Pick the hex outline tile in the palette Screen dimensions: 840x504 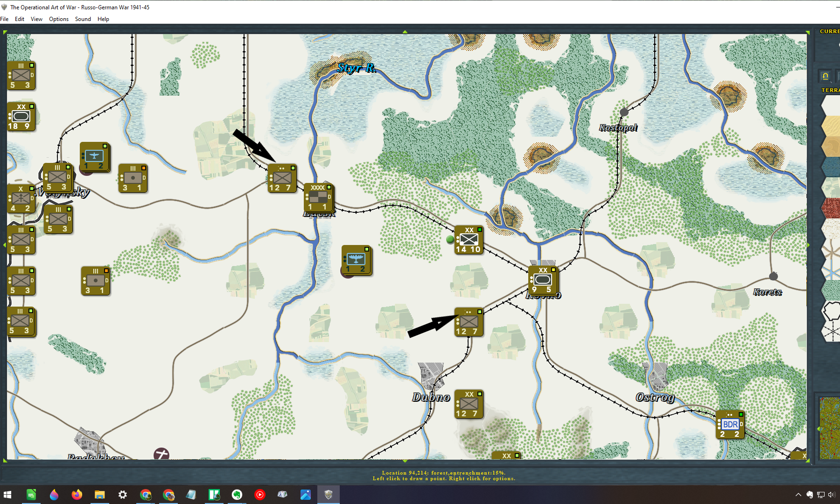831,312
